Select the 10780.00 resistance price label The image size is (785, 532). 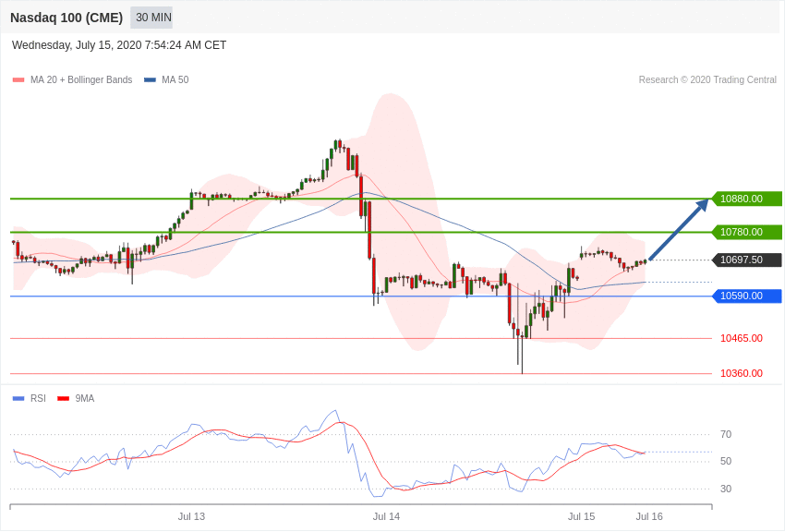tap(747, 232)
